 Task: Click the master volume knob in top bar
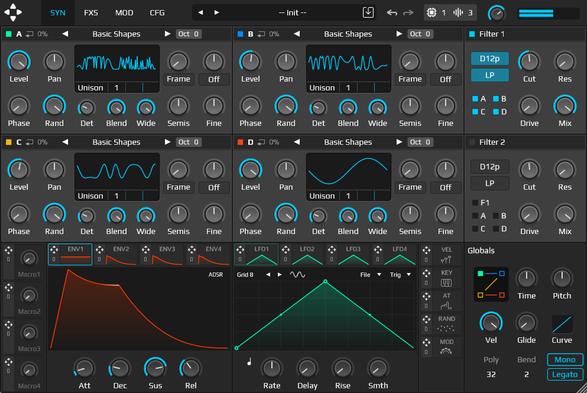click(497, 13)
